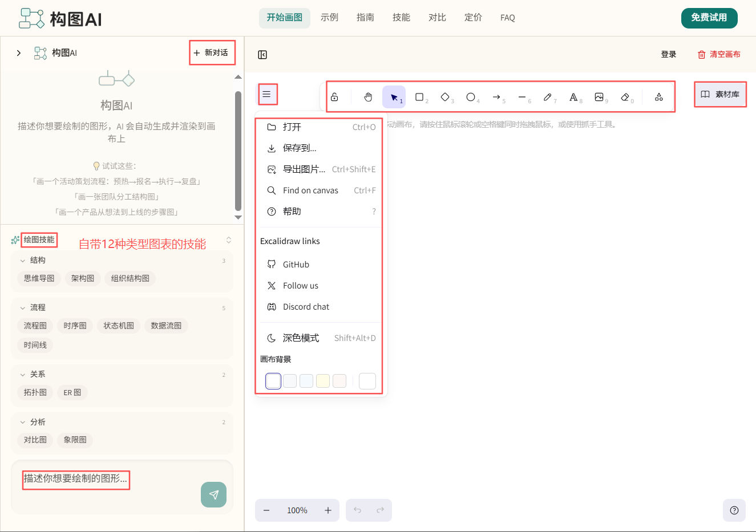Screen dimensions: 756x532
Task: Choose 帮助 from the menu
Action: (321, 212)
